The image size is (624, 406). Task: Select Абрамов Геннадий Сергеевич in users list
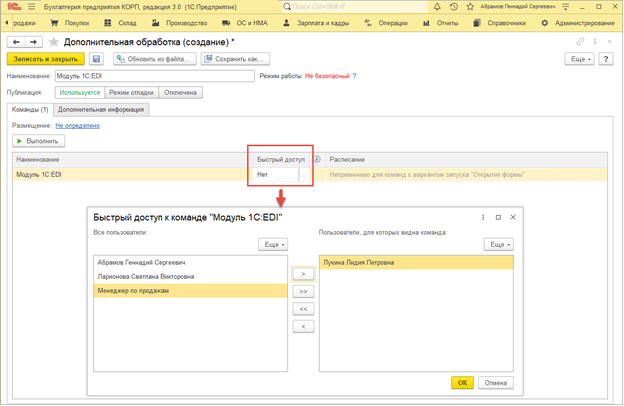(190, 262)
